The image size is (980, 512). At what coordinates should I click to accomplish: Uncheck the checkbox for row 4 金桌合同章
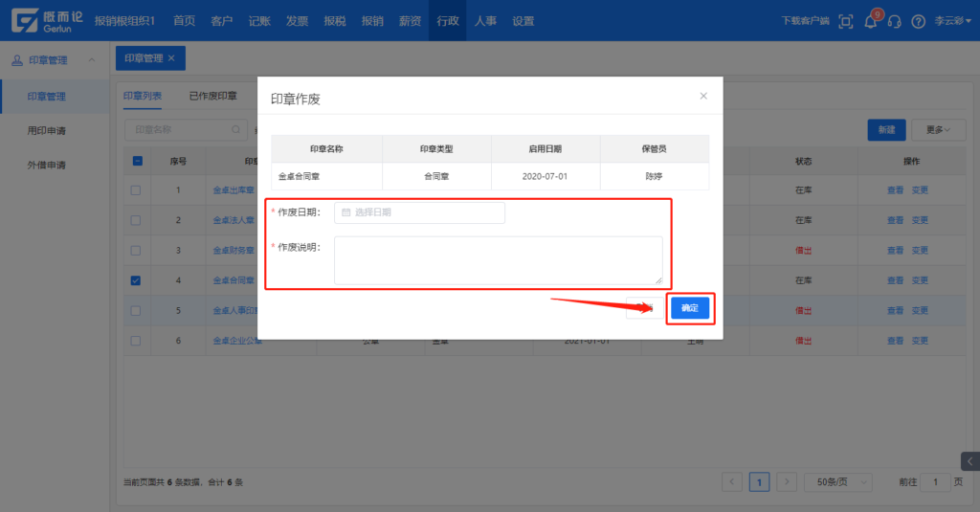(136, 280)
